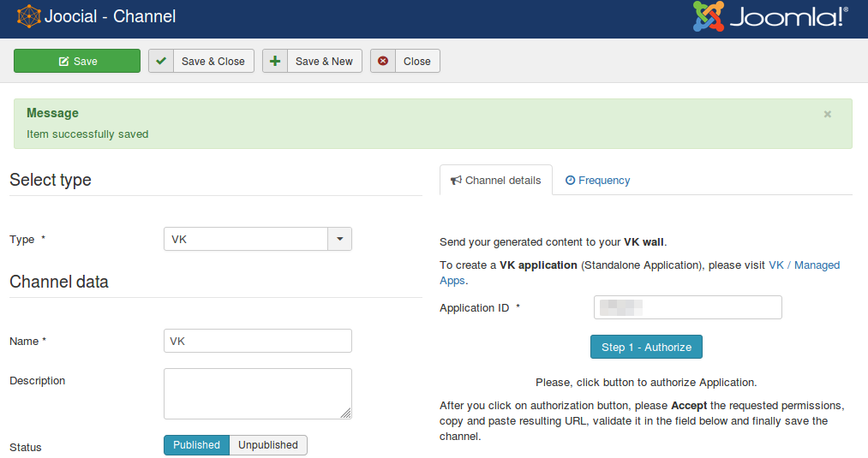868x458 pixels.
Task: Click the Joomla! logo
Action: 770,16
